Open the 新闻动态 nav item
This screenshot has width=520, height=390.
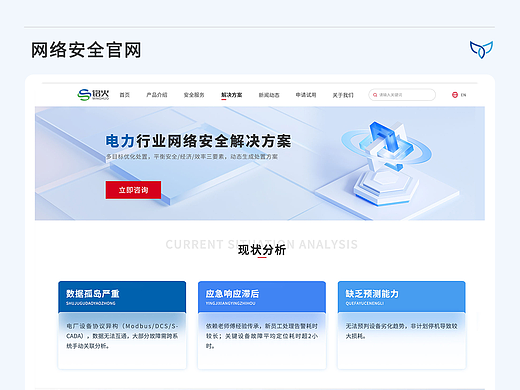coord(269,95)
